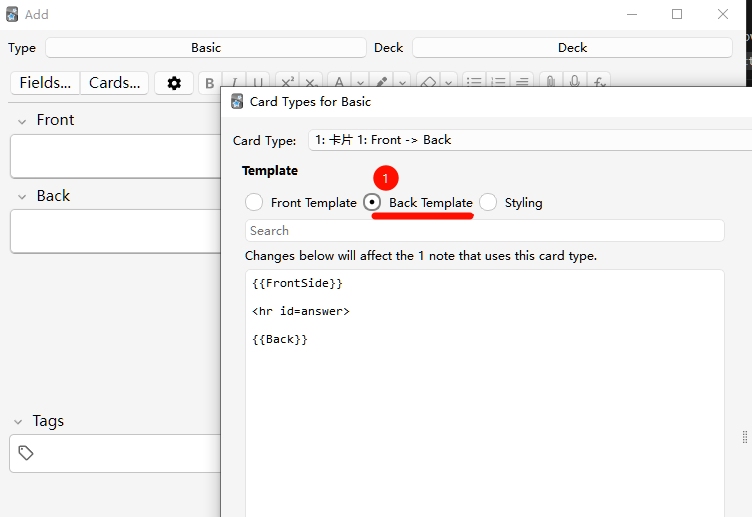Open highlight color dropdown arrow
This screenshot has height=517, width=752.
402,82
